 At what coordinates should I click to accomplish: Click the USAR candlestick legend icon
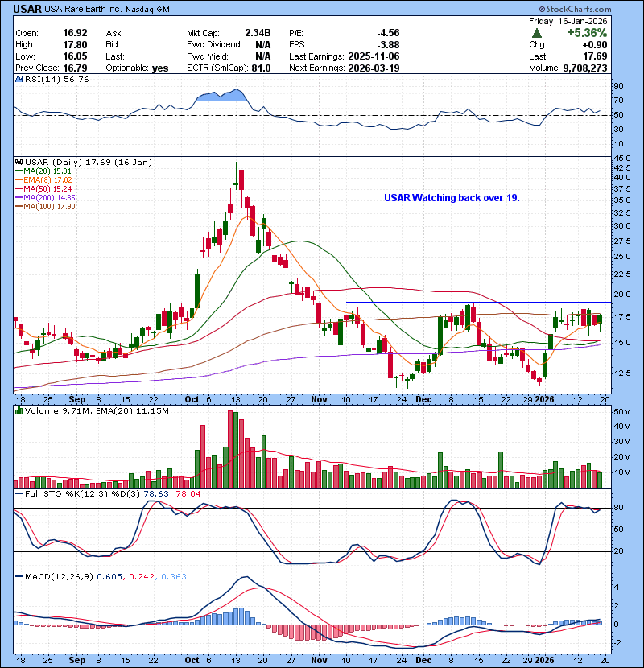point(19,162)
